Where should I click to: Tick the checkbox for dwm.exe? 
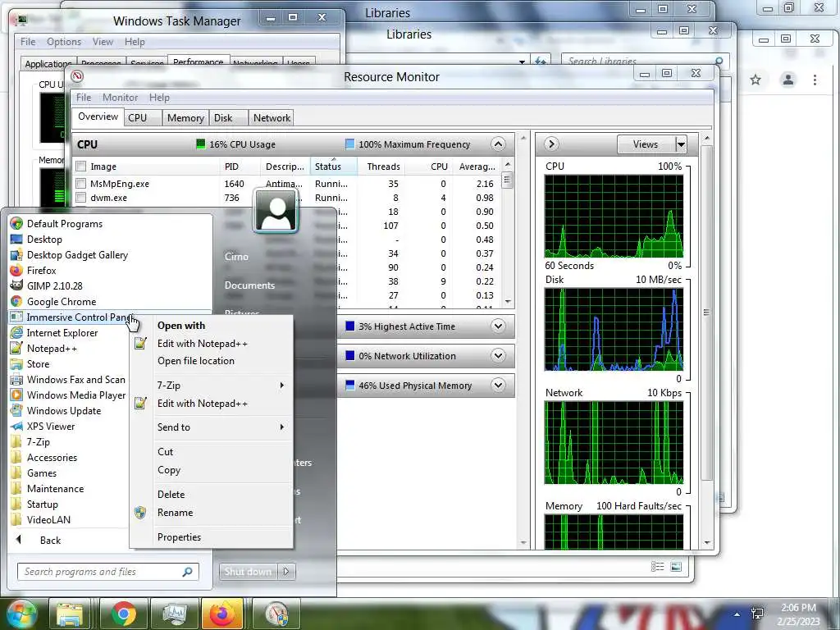[x=81, y=198]
